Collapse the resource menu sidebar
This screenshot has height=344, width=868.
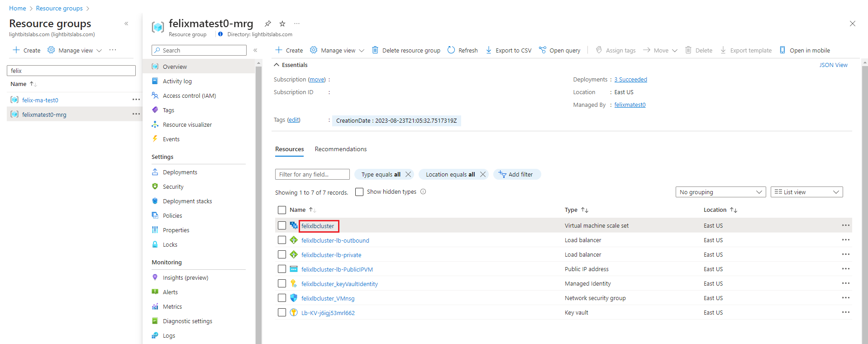255,50
